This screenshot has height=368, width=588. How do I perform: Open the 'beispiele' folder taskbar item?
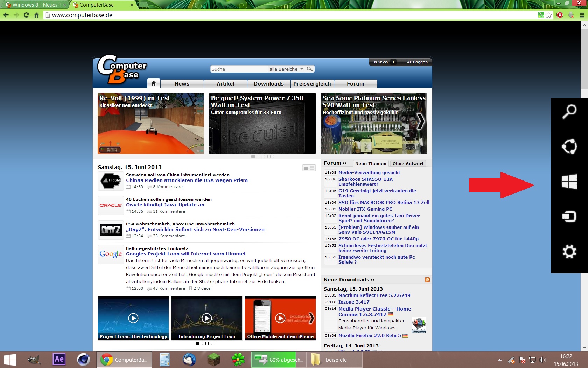[x=335, y=360]
